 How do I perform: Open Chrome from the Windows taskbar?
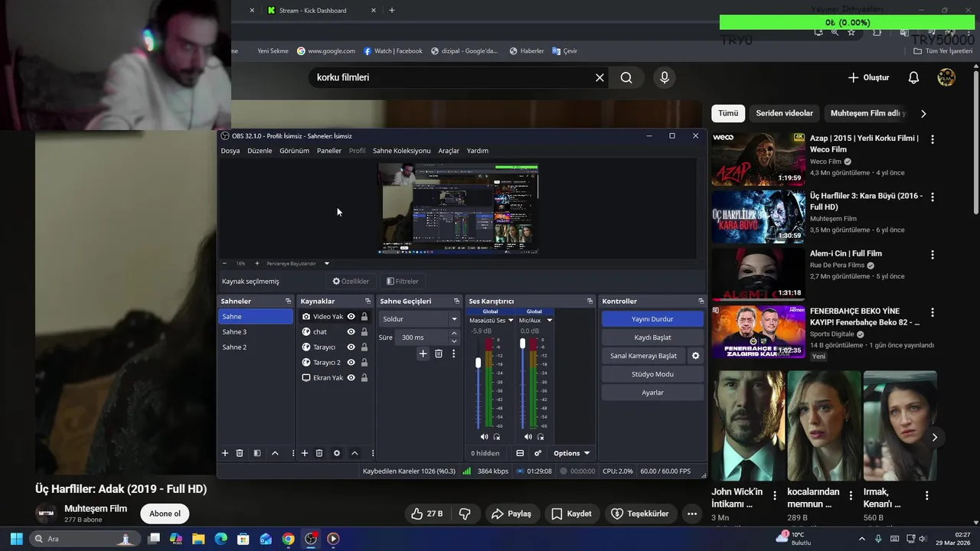(x=288, y=539)
